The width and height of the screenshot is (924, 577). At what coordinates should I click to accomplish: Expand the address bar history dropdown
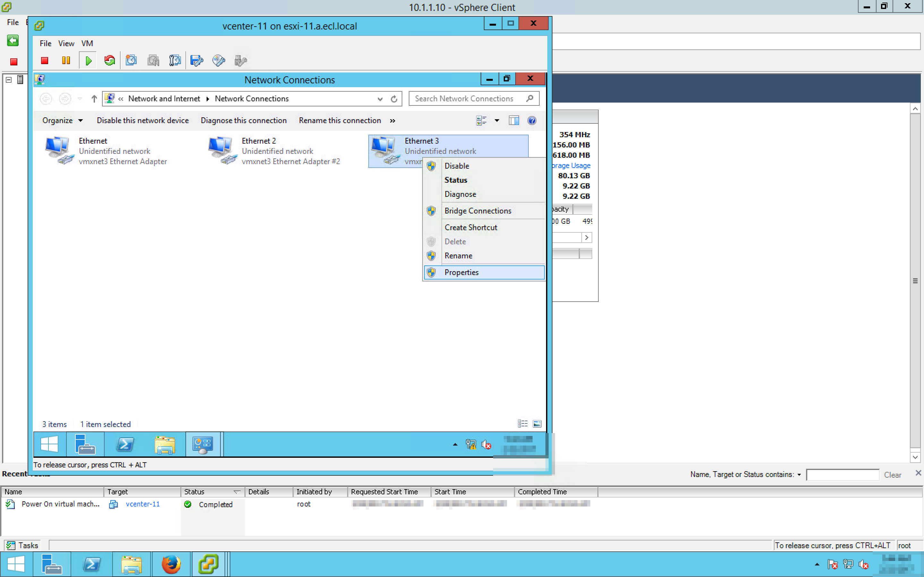coord(380,99)
